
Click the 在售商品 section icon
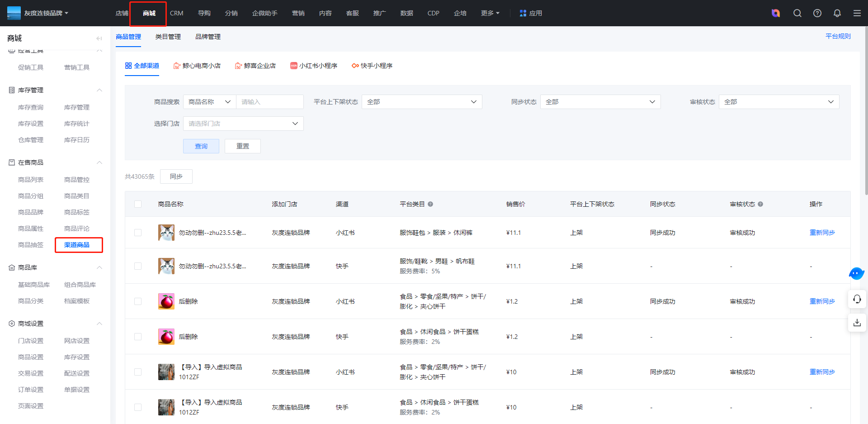12,162
